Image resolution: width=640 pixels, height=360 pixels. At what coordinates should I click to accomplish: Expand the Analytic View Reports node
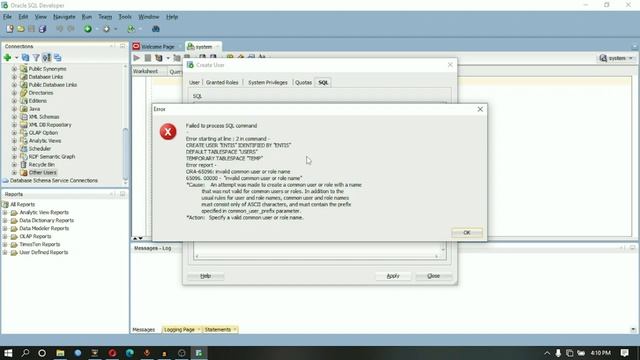[5, 213]
